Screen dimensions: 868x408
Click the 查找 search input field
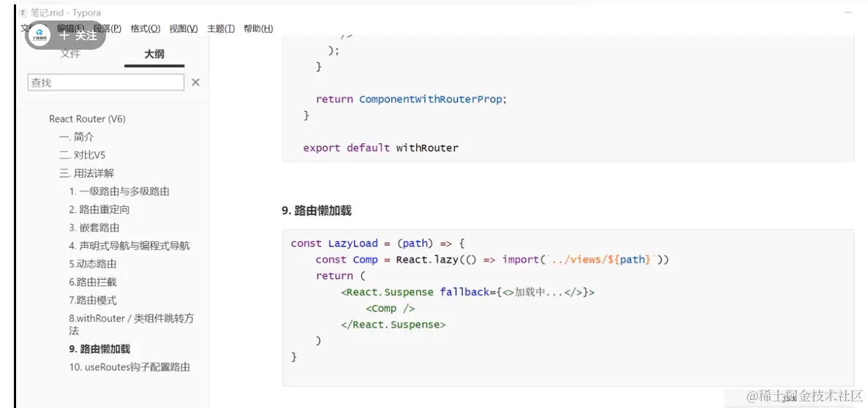(106, 83)
